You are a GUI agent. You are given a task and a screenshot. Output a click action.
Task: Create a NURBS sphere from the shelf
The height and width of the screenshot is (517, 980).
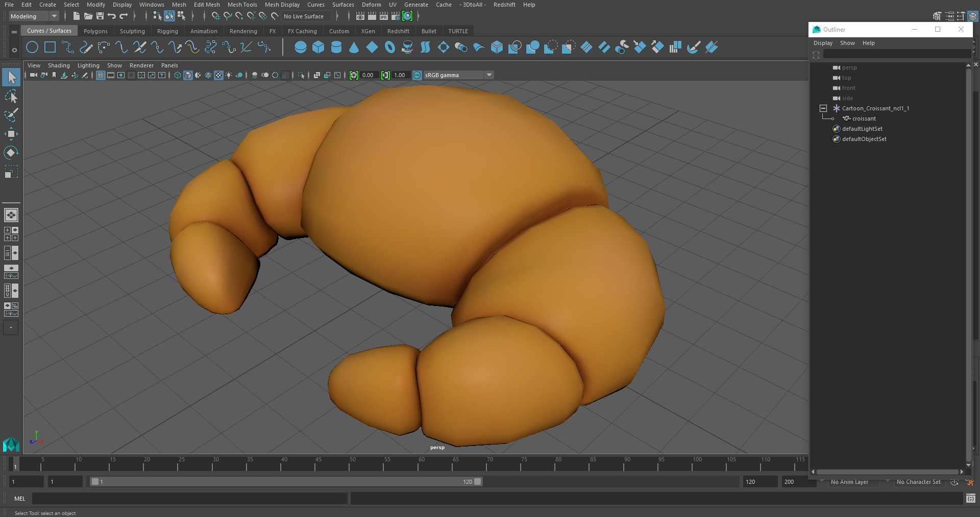pos(301,48)
